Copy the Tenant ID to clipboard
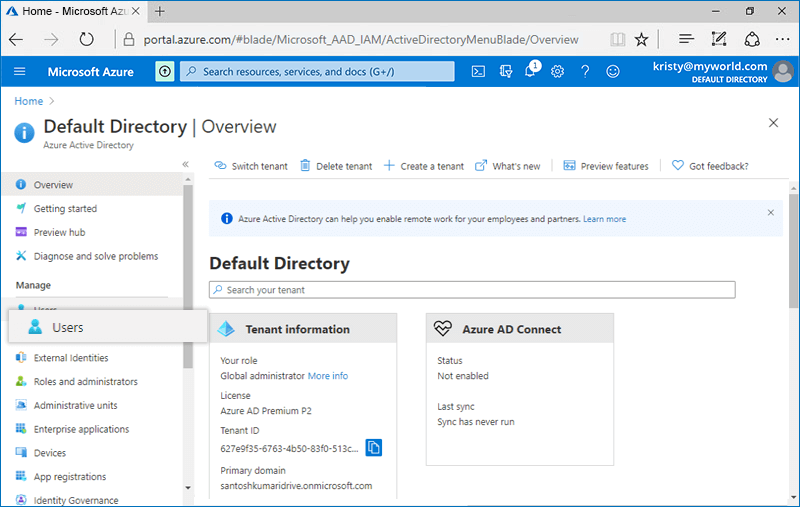 pyautogui.click(x=373, y=447)
